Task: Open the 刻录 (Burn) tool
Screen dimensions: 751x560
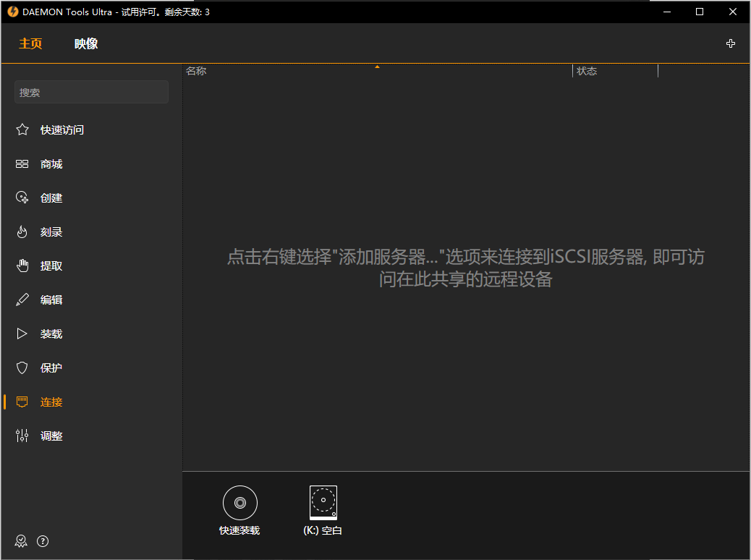Action: (51, 232)
